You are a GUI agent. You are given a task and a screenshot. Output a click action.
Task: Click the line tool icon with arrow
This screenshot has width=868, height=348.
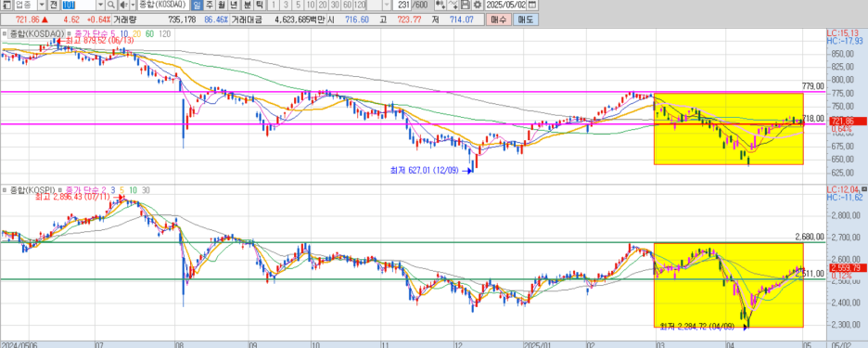click(453, 5)
